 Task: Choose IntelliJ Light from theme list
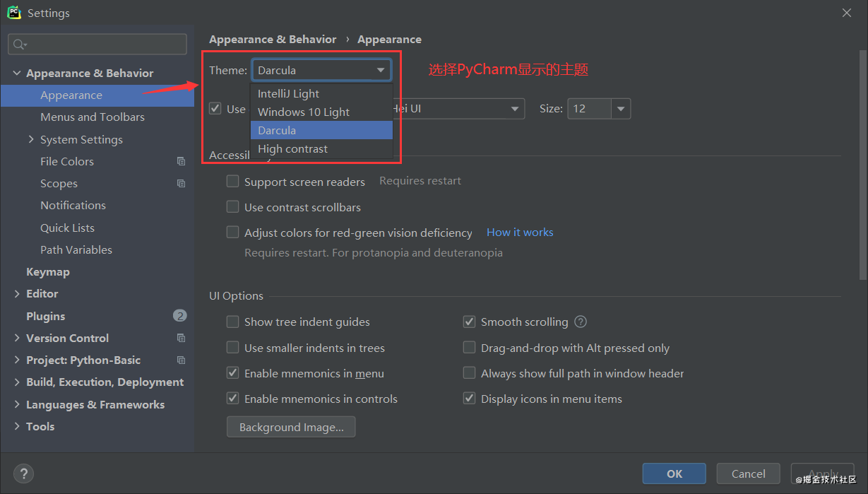288,94
